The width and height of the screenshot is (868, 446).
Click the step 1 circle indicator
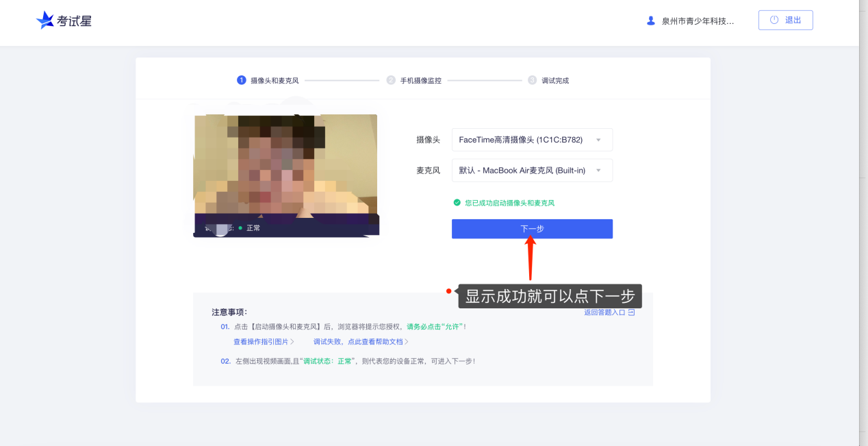pyautogui.click(x=241, y=80)
